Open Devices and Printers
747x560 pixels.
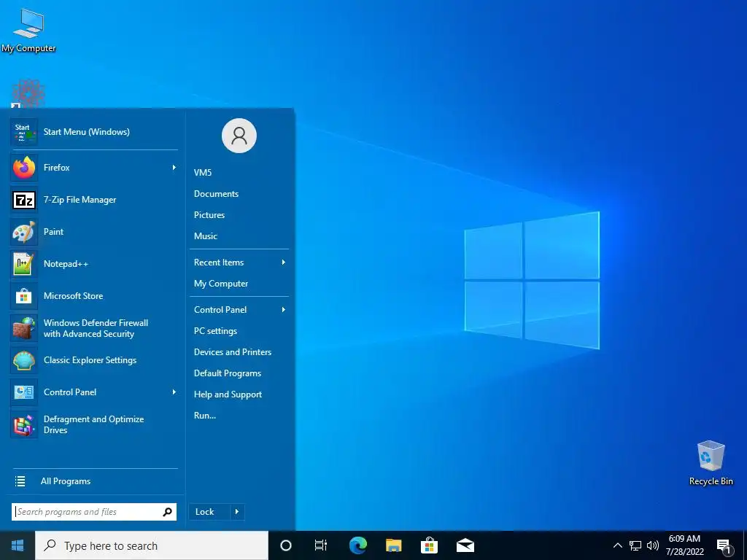[x=233, y=352]
